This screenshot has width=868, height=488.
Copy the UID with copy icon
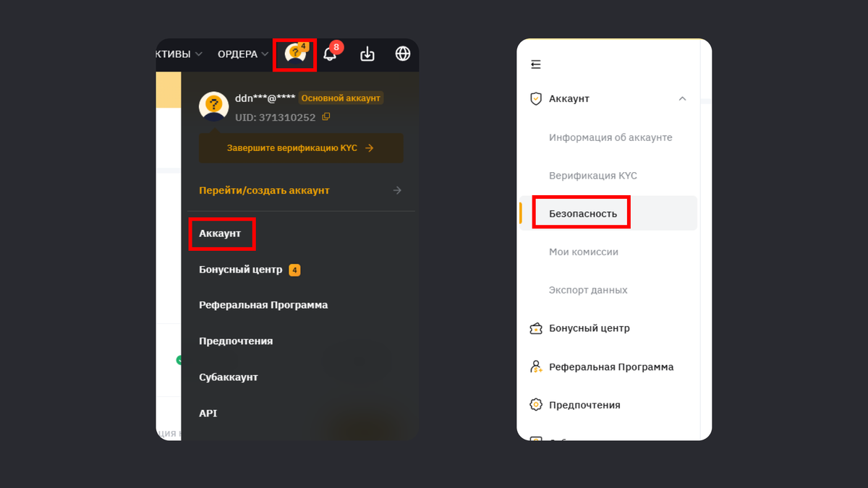coord(326,117)
